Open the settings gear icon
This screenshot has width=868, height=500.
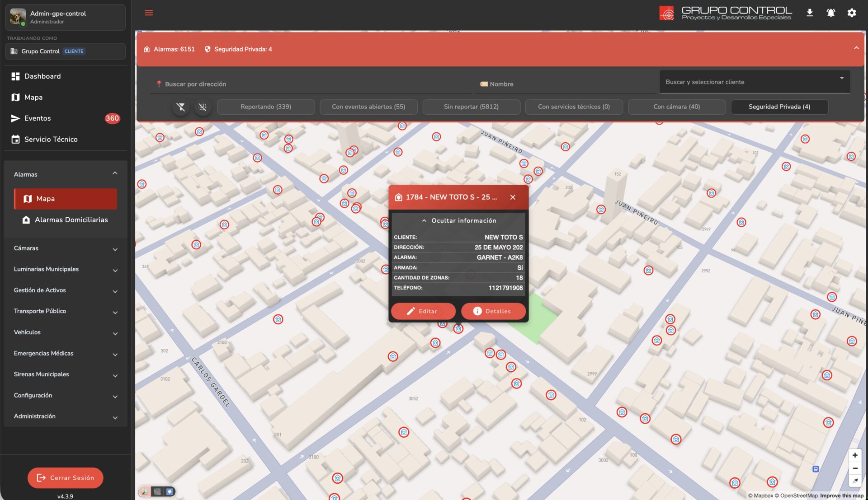(852, 13)
